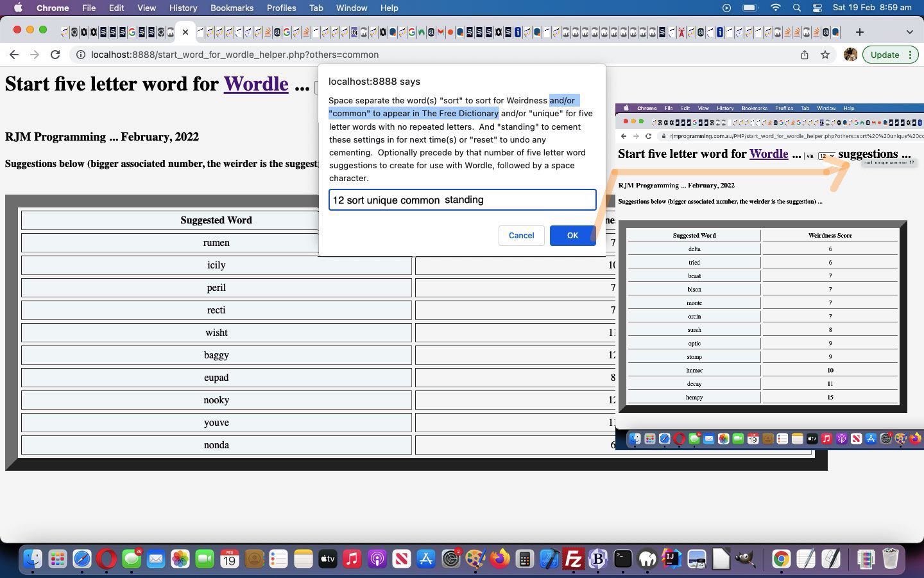Open Terminal from the dock

(622, 559)
